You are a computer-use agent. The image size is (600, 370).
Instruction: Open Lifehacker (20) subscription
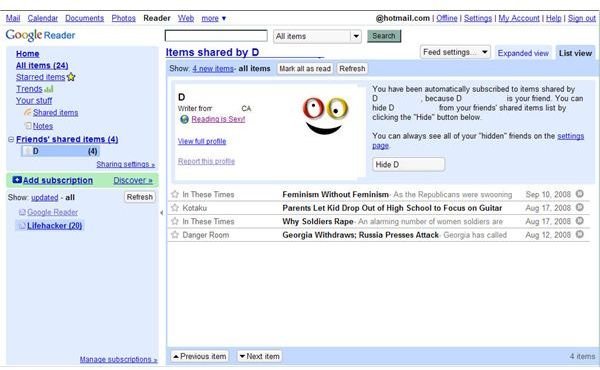[x=54, y=226]
